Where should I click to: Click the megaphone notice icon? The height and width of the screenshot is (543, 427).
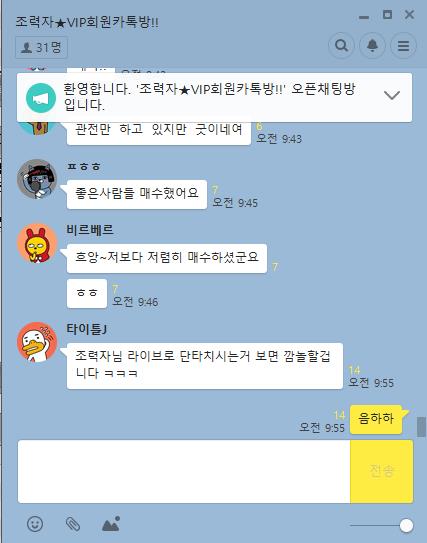tap(41, 98)
